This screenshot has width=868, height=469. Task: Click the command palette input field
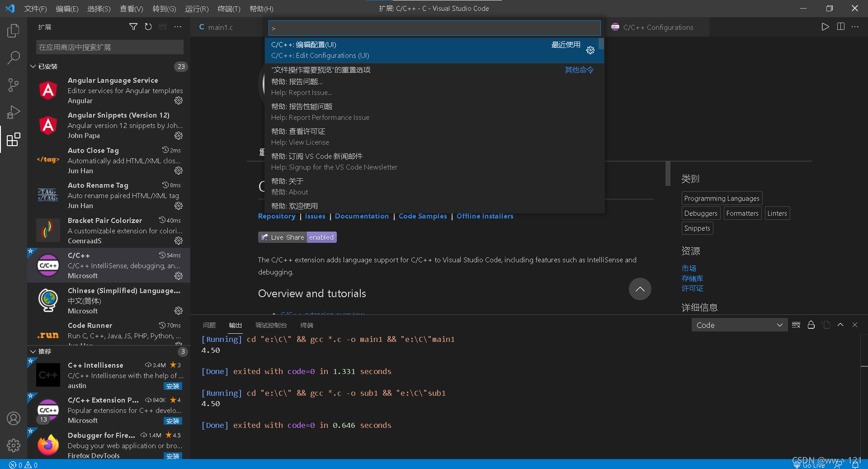pyautogui.click(x=434, y=28)
